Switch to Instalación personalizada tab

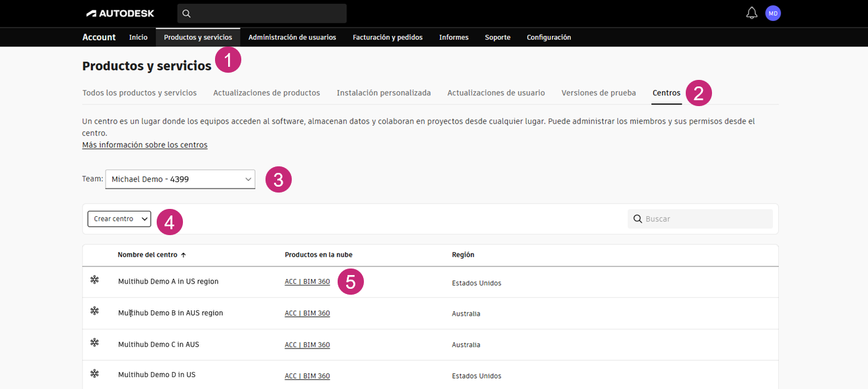pyautogui.click(x=384, y=93)
